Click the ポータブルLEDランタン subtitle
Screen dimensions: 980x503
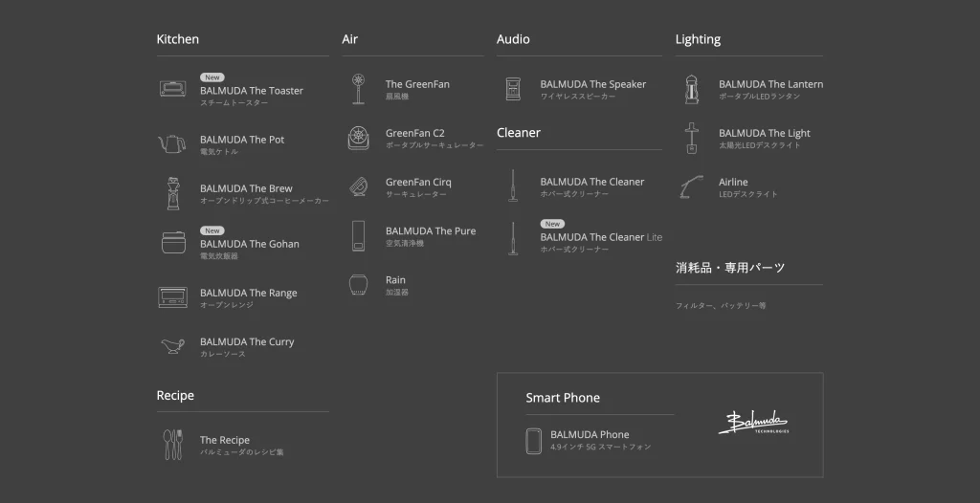[x=759, y=97]
